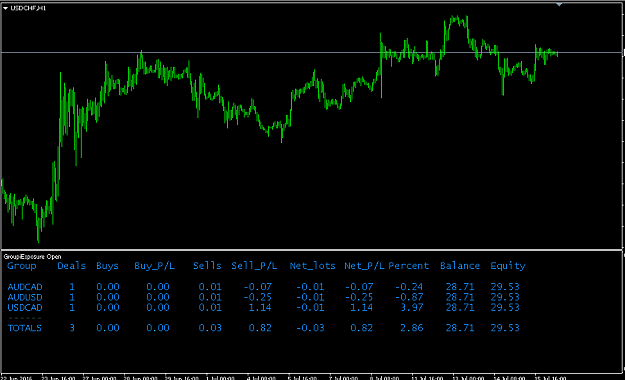The image size is (625, 380).
Task: Select TOTALS Net_P/L value 0.82
Action: click(x=362, y=328)
